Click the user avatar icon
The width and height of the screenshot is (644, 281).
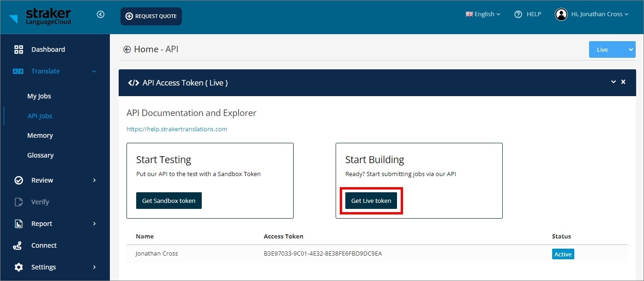[x=561, y=14]
